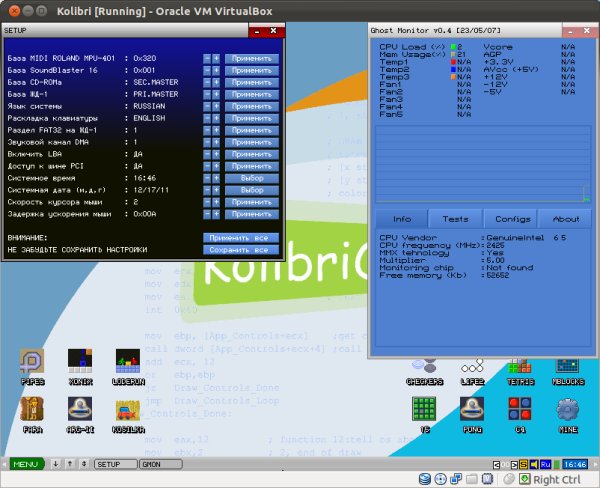Show the About tab in Ghost Monitor

[x=566, y=219]
